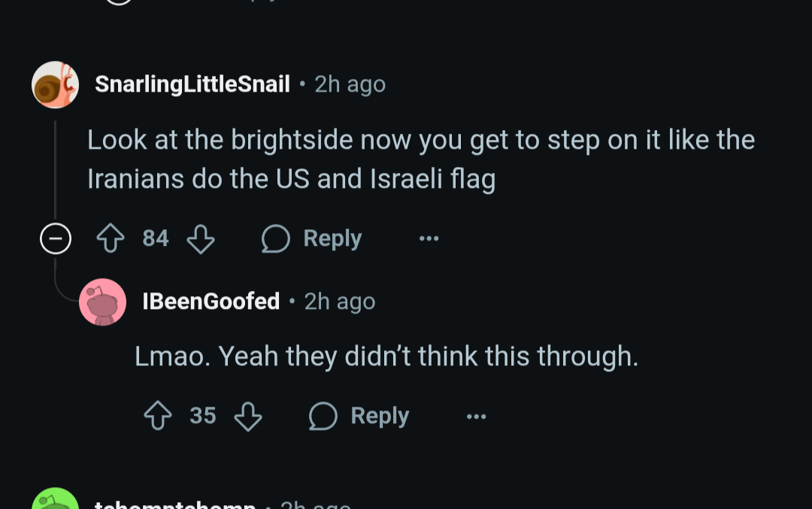
Task: Click the 2h ago timestamp on IBeenGoofed's reply
Action: coord(340,301)
